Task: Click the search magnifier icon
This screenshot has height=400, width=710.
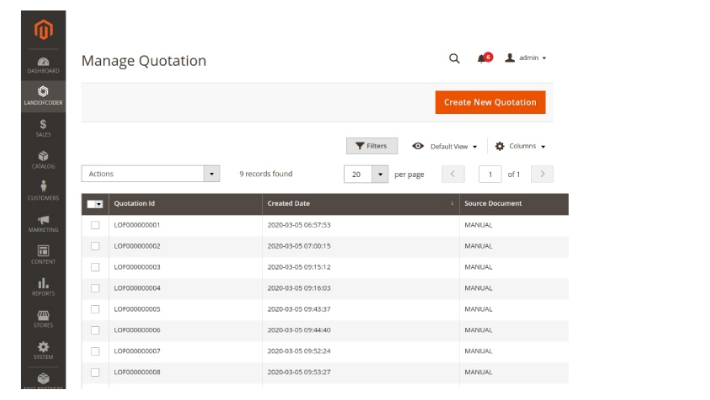Action: pos(454,59)
